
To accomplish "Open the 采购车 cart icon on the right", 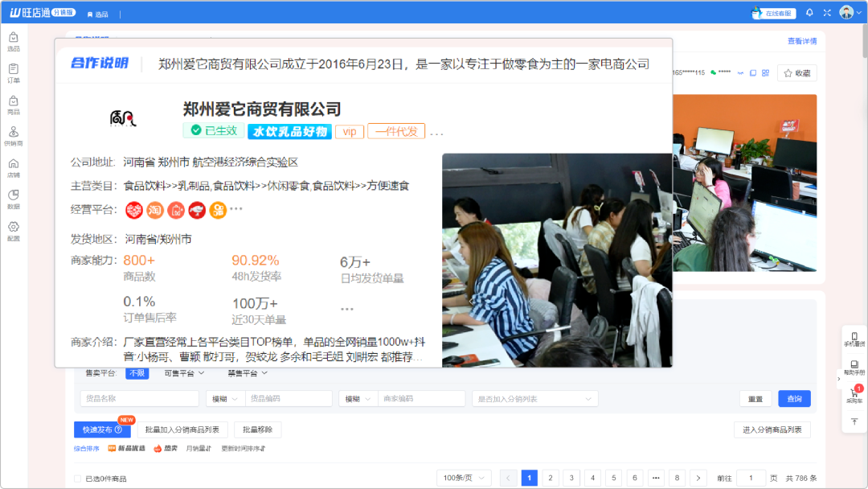I will click(854, 395).
